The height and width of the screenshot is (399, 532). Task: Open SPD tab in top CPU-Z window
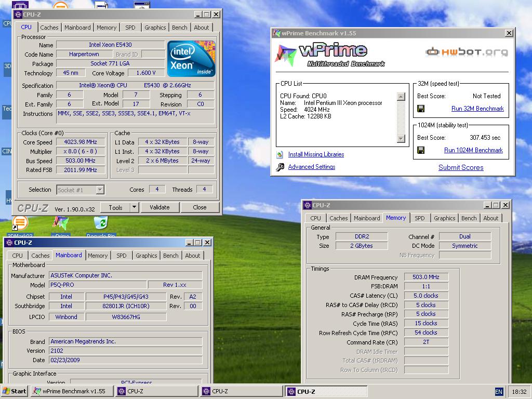tap(130, 28)
